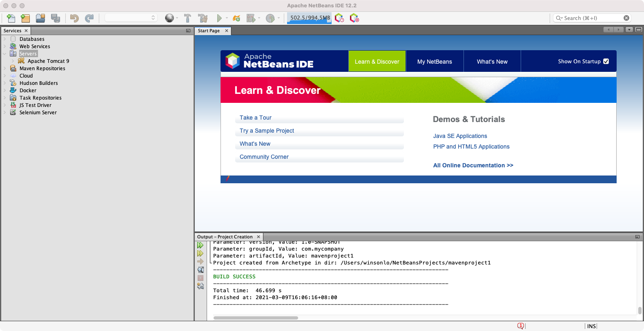
Task: Click the globe project configuration icon
Action: click(x=169, y=18)
